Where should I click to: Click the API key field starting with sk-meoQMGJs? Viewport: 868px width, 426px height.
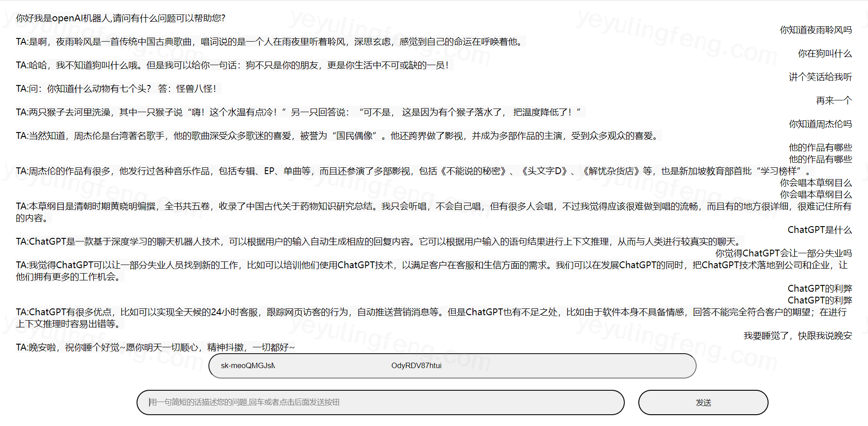pyautogui.click(x=452, y=366)
